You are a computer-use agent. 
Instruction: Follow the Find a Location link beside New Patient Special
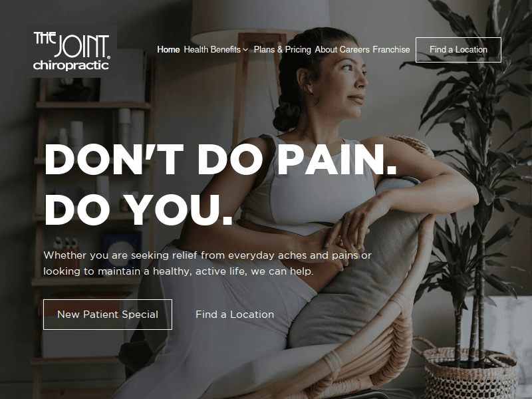235,315
